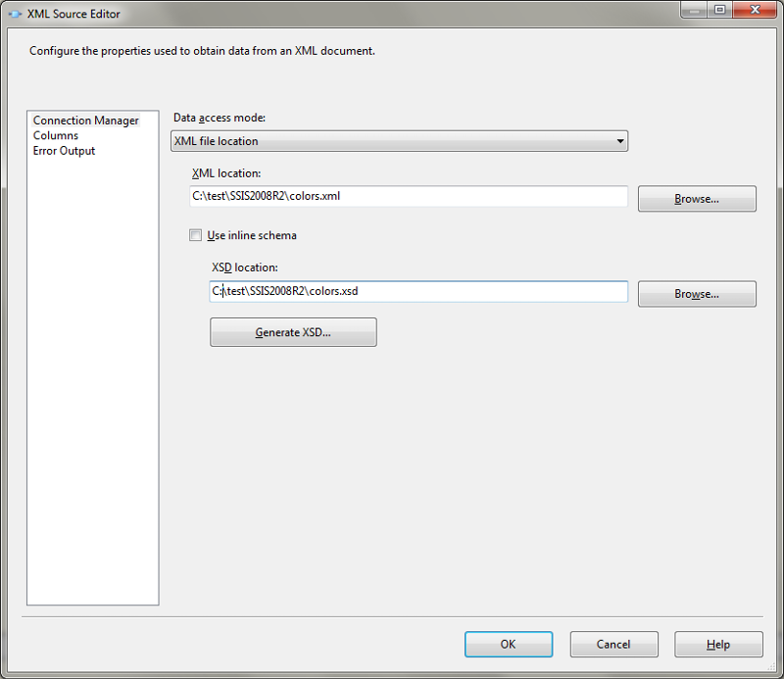This screenshot has height=679, width=784.
Task: Cancel the XML Source Editor dialog
Action: coord(614,644)
